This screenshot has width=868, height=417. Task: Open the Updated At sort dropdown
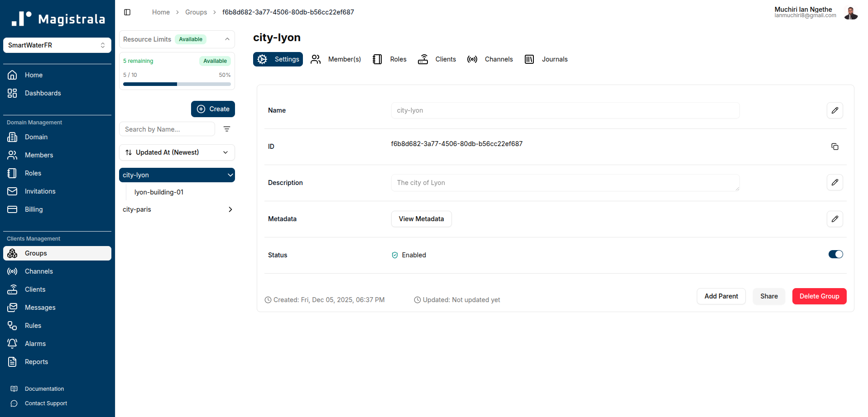(x=177, y=152)
